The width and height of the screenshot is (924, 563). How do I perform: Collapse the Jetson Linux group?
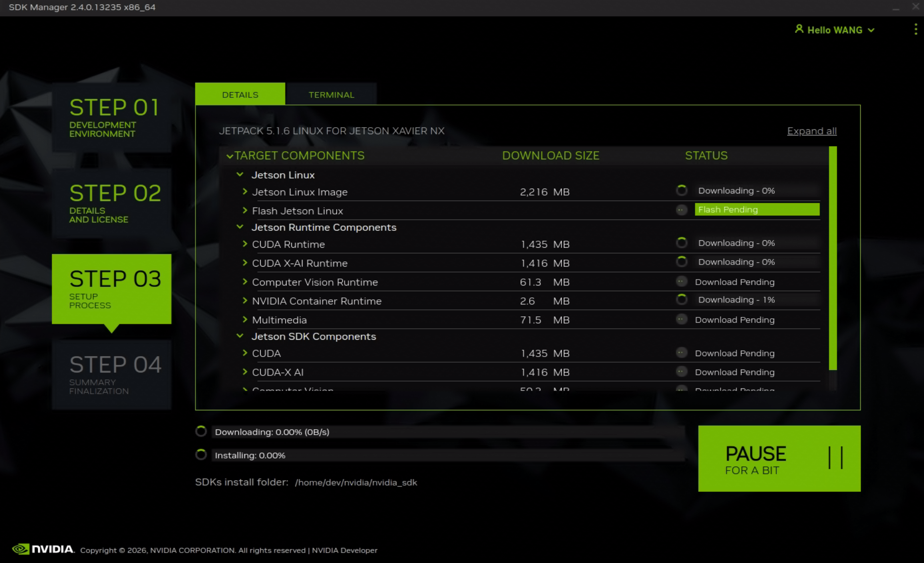click(240, 175)
